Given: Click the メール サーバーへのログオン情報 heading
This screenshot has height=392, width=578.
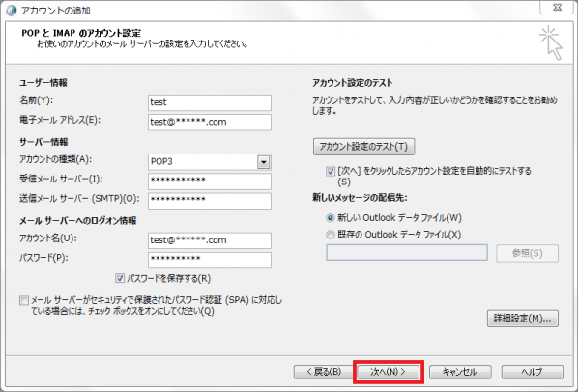Looking at the screenshot, I should coord(77,221).
